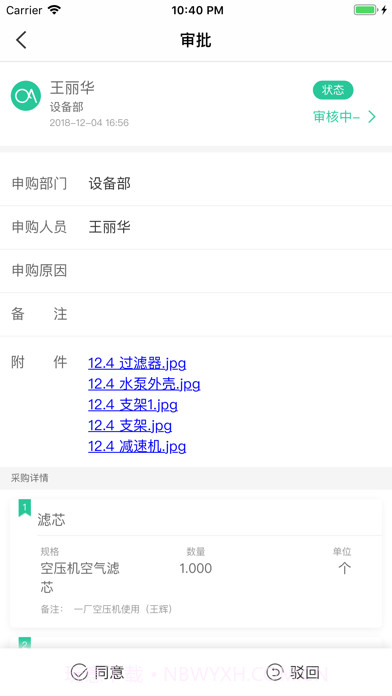This screenshot has width=392, height=696.
Task: Tap the 申购部门 row value 设备部
Action: tap(110, 184)
